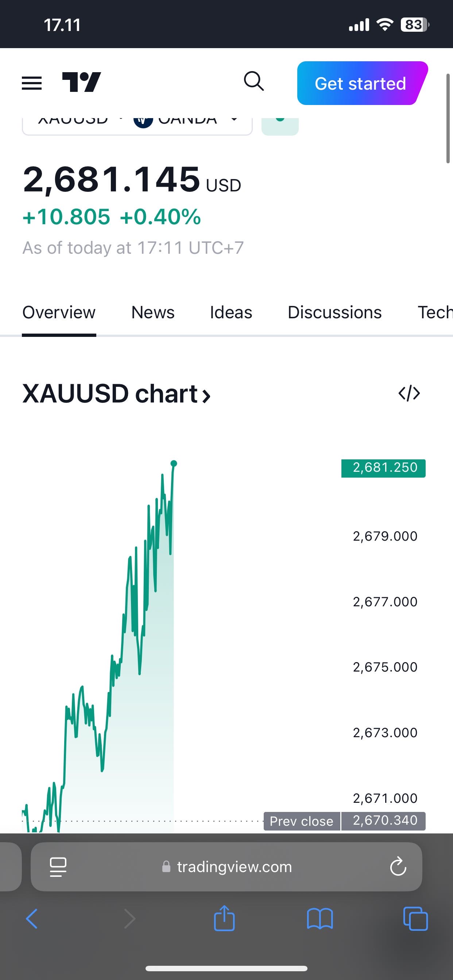This screenshot has height=980, width=453.
Task: Open Safari bookmarks book icon
Action: [320, 918]
